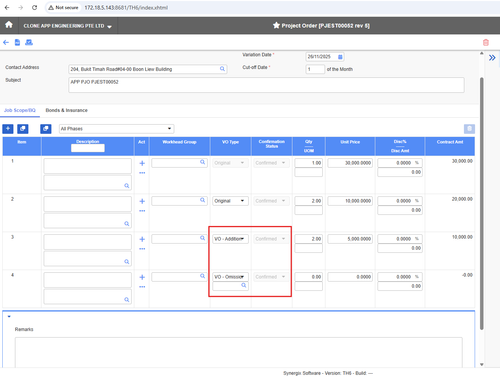Click search icon under VO - Omission
Image resolution: width=500 pixels, height=377 pixels.
point(244,285)
